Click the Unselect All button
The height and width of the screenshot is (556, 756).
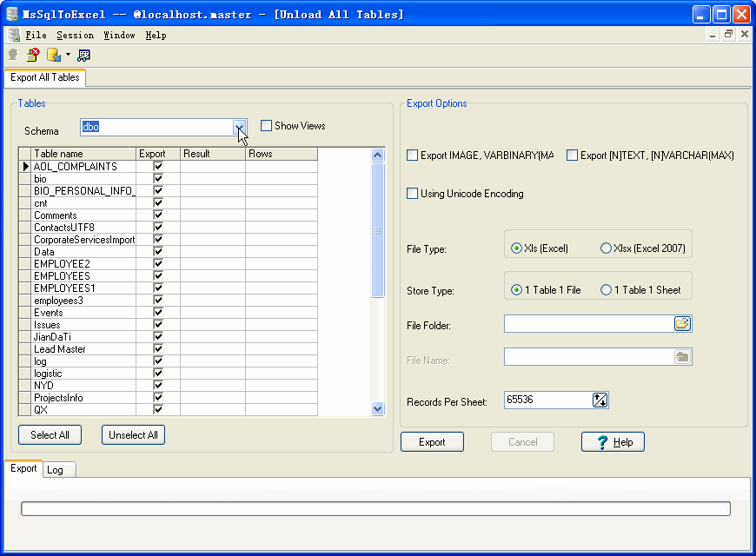pyautogui.click(x=133, y=435)
